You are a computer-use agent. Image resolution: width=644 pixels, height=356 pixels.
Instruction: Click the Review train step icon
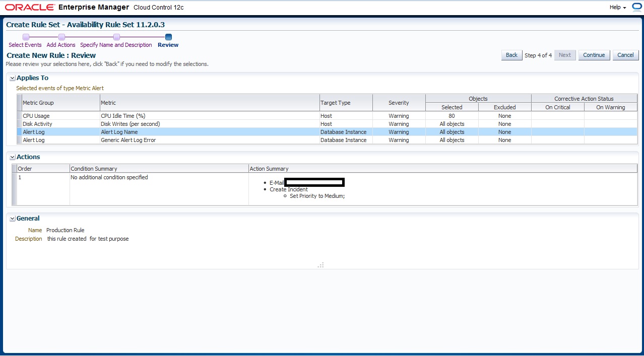pyautogui.click(x=168, y=37)
